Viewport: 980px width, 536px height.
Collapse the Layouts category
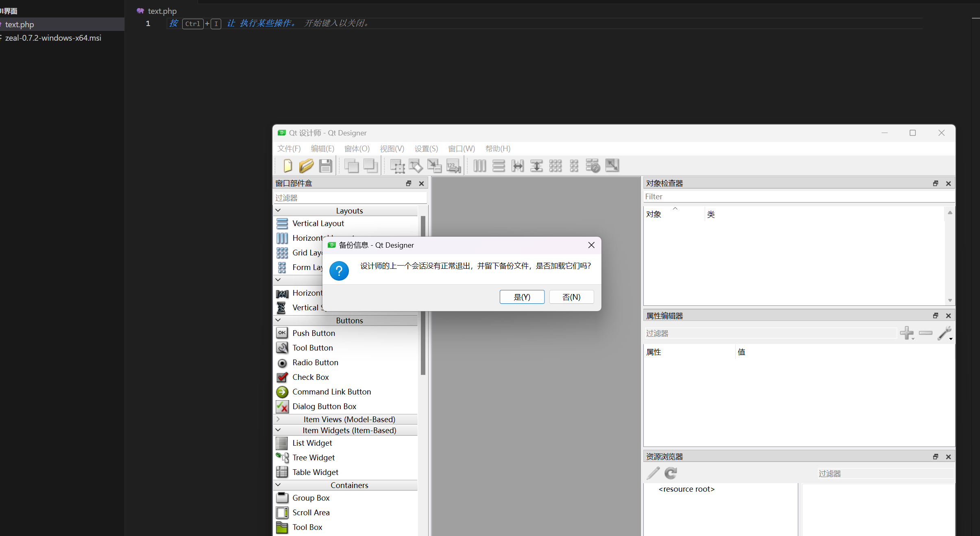point(279,211)
